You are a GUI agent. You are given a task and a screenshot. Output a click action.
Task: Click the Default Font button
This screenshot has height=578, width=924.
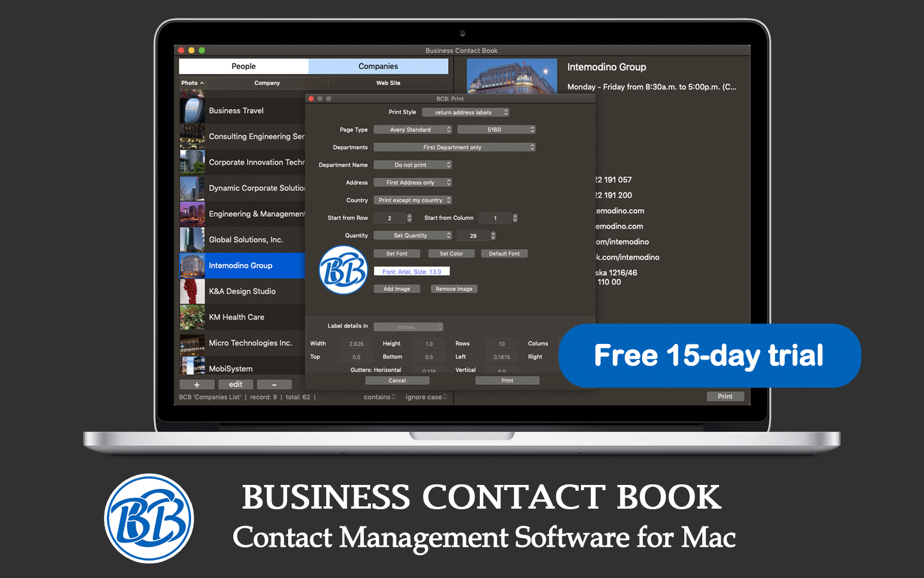[x=504, y=254]
